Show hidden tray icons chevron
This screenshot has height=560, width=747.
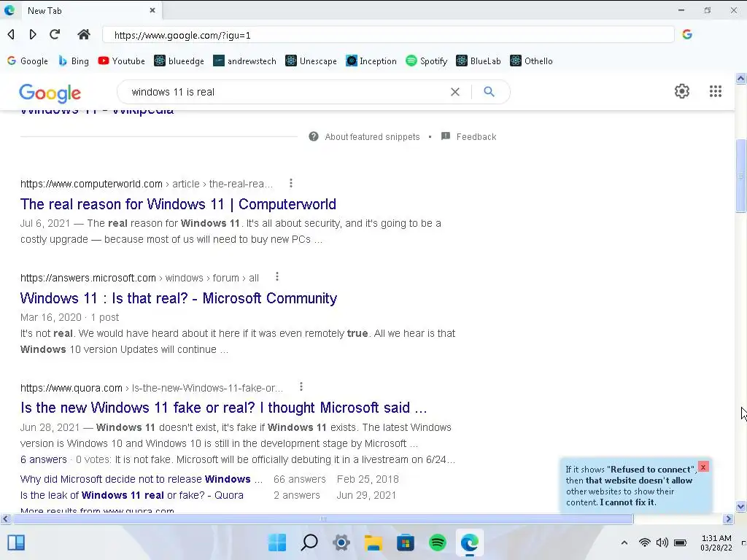(624, 542)
